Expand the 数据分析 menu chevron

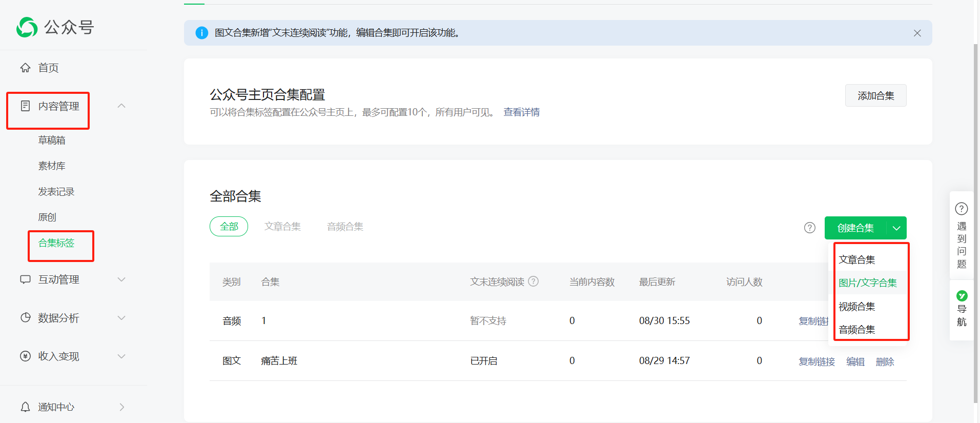(x=121, y=318)
